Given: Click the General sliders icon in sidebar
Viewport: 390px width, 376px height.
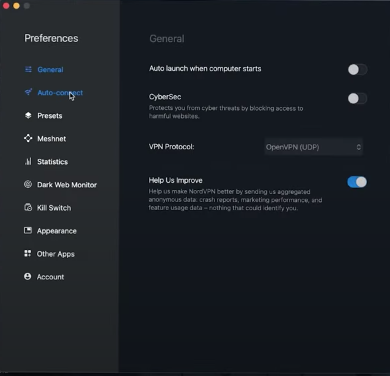Looking at the screenshot, I should (x=28, y=69).
